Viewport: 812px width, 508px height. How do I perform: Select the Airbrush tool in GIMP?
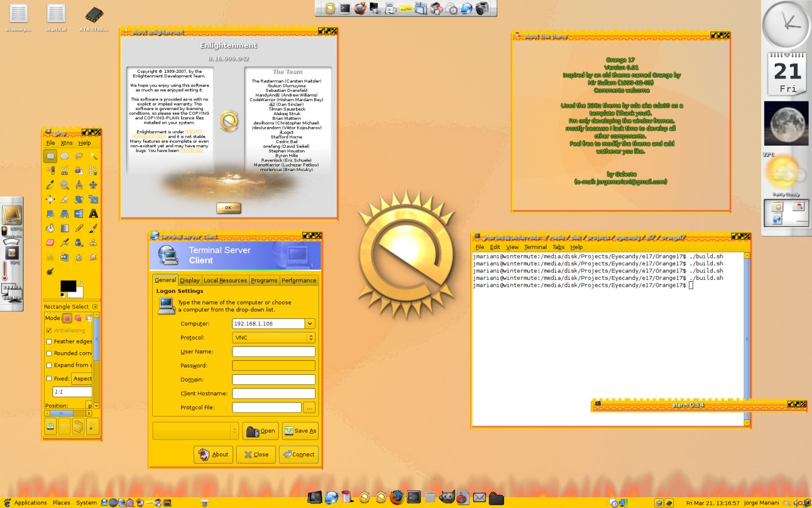(65, 242)
